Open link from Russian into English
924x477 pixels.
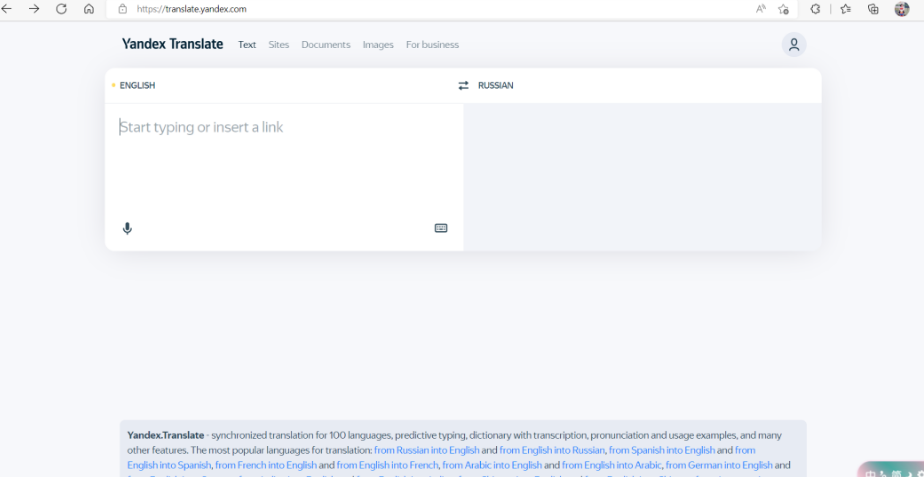[427, 450]
